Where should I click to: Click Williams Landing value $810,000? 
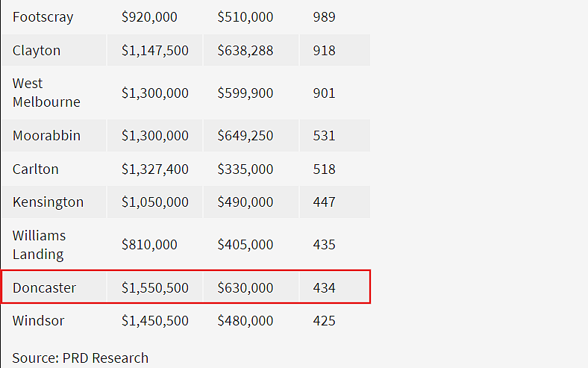click(x=149, y=245)
